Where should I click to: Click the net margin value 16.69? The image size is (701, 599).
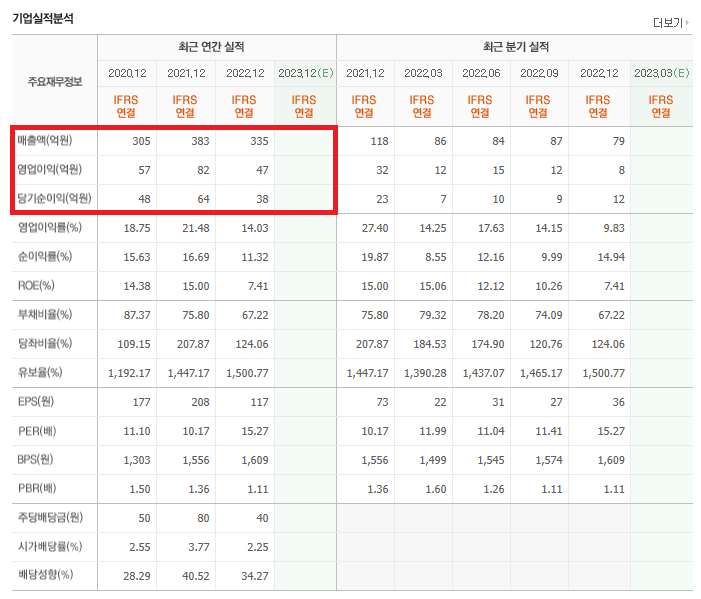tap(196, 257)
